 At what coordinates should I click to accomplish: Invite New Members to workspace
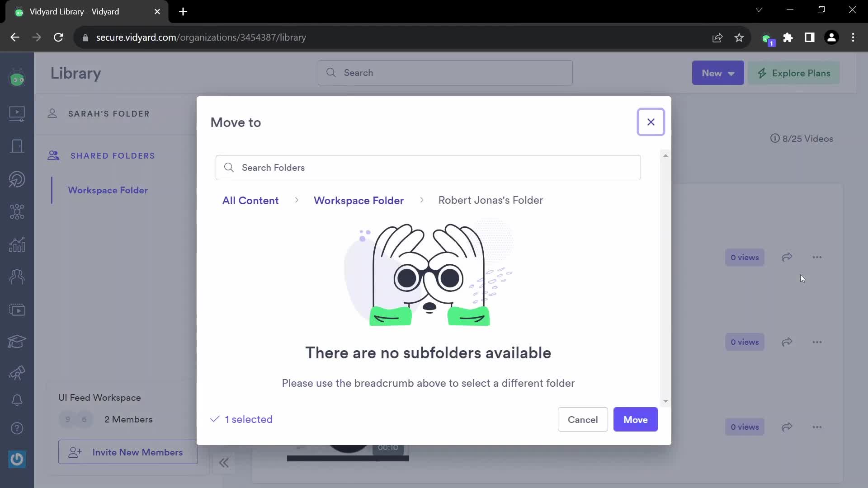(x=128, y=452)
